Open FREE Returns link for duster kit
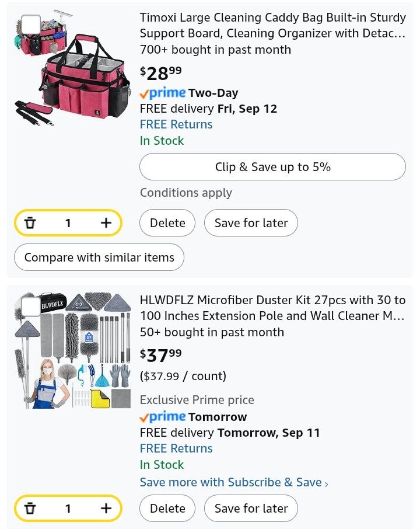Image resolution: width=420 pixels, height=529 pixels. [x=176, y=448]
